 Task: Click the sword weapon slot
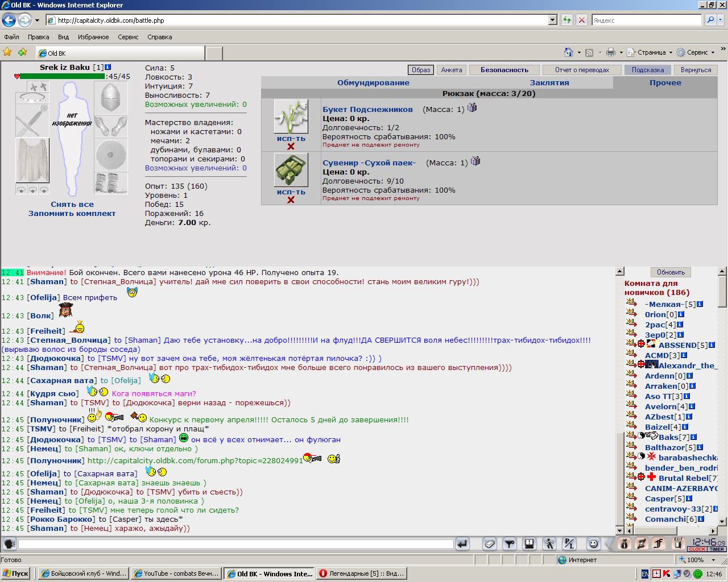point(32,120)
